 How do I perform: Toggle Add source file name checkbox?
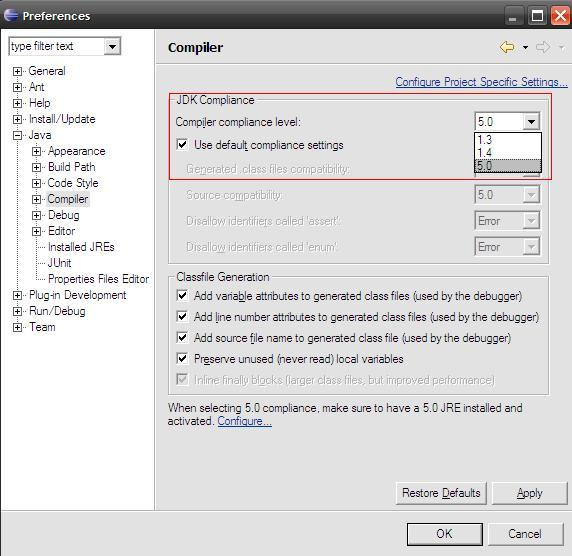point(182,337)
